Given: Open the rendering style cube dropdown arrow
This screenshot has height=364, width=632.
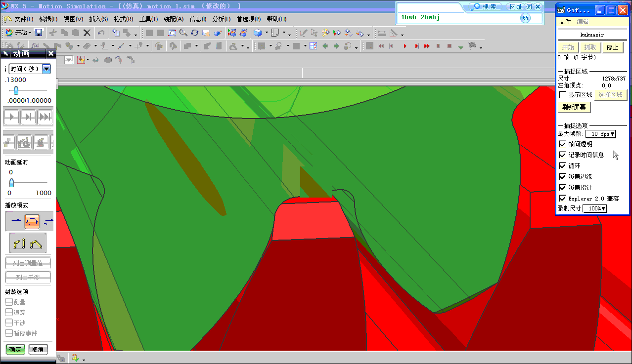Looking at the screenshot, I should click(x=267, y=33).
